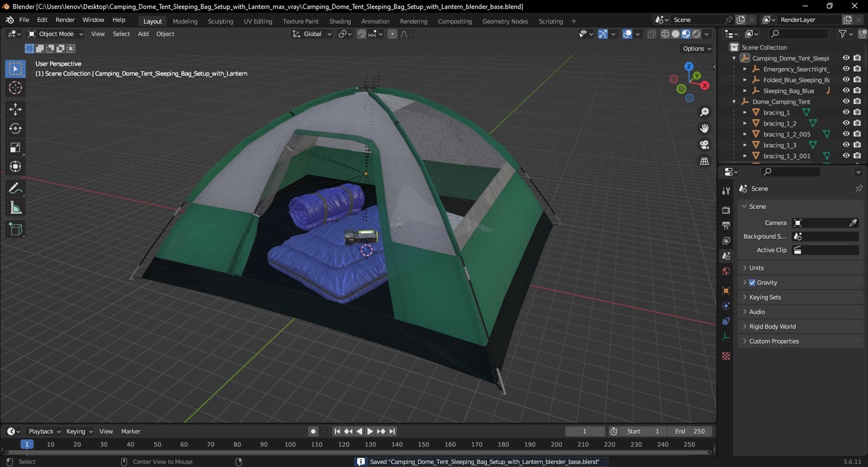Hide bracing_1 in viewport via eye icon
Image resolution: width=868 pixels, height=467 pixels.
point(846,112)
